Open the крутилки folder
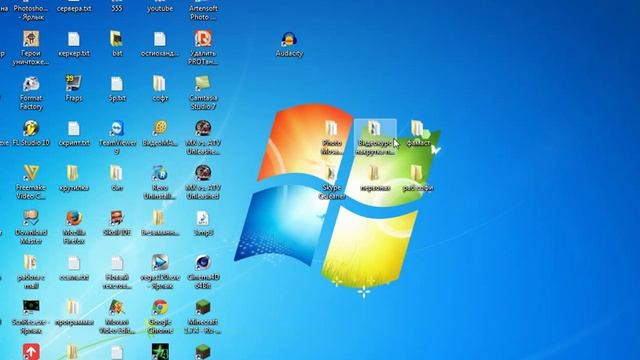640x360 pixels. (73, 173)
